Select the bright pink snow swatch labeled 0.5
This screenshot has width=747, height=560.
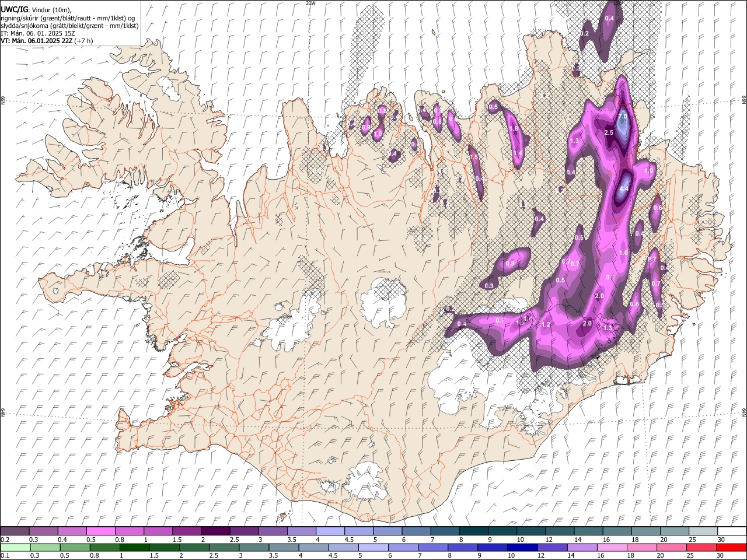(100, 531)
